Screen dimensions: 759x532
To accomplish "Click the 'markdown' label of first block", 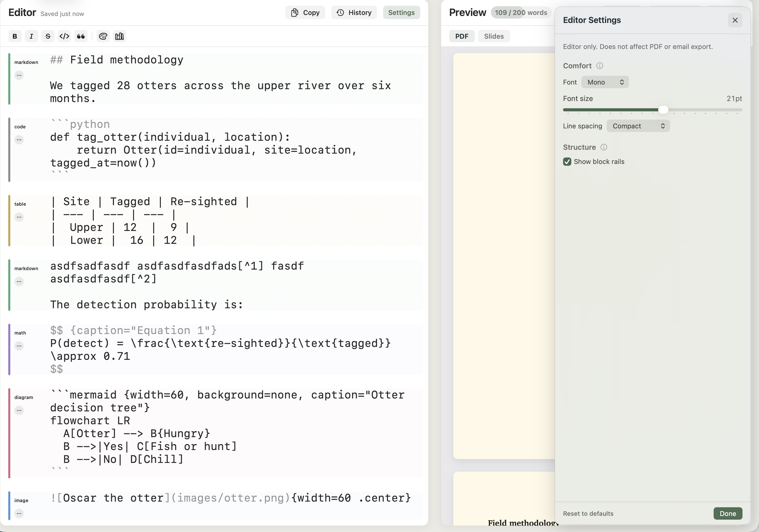I will pos(26,62).
